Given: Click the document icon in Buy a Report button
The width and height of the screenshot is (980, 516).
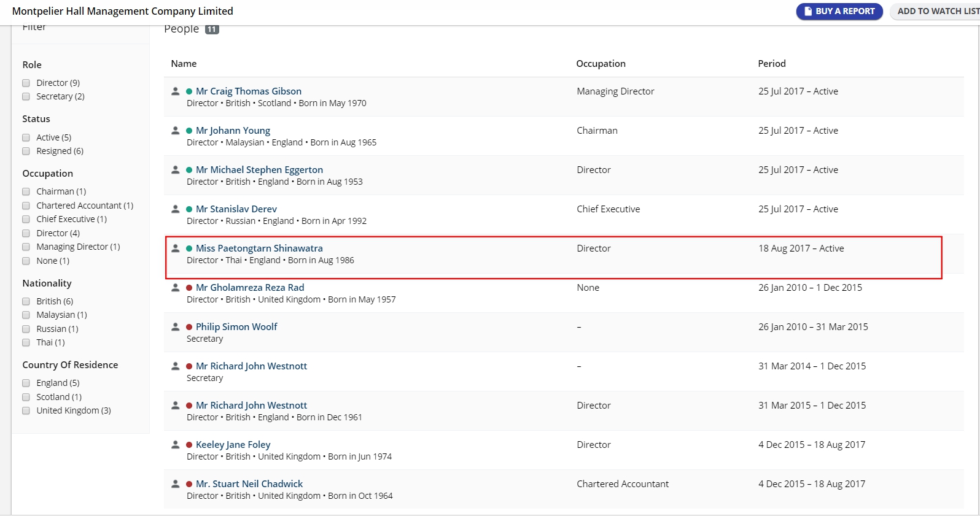Looking at the screenshot, I should (x=808, y=11).
